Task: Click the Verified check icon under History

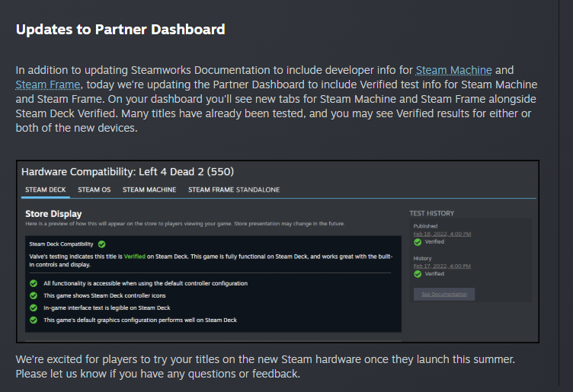Action: [418, 274]
